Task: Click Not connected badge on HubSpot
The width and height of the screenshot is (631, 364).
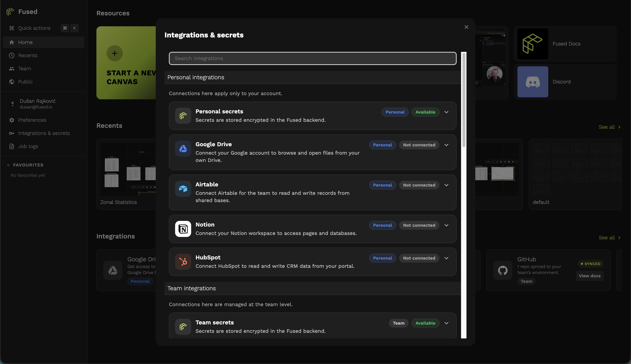Action: [419, 258]
